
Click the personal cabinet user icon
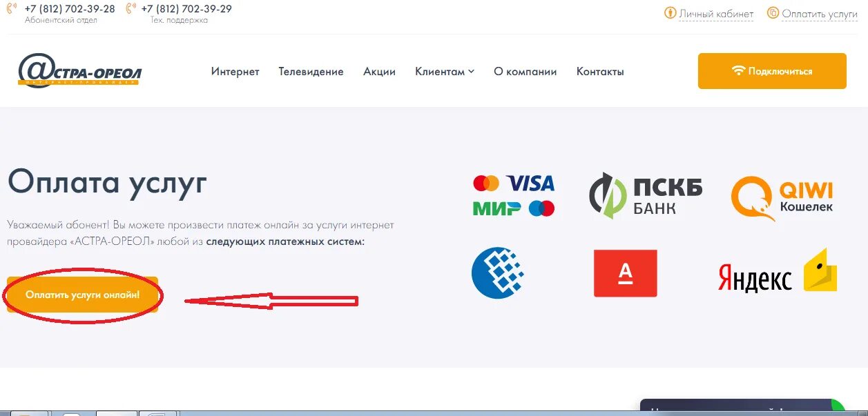pyautogui.click(x=670, y=13)
